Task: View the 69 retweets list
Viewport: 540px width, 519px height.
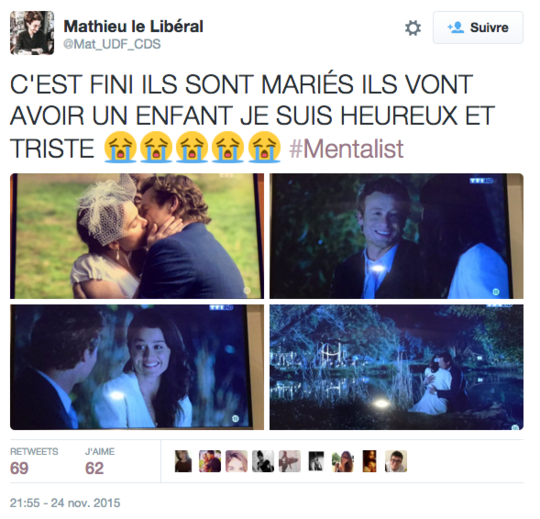Action: click(34, 461)
